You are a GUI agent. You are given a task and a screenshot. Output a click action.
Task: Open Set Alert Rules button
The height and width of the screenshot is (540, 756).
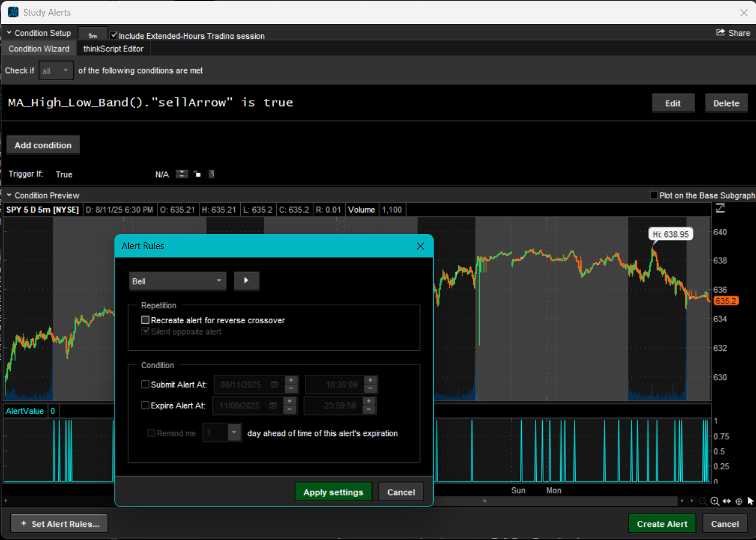point(59,523)
